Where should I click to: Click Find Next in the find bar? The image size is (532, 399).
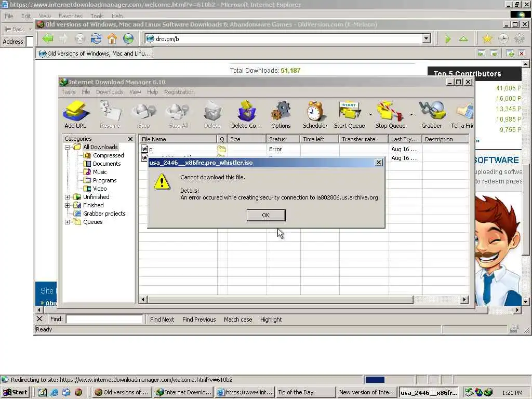162,320
